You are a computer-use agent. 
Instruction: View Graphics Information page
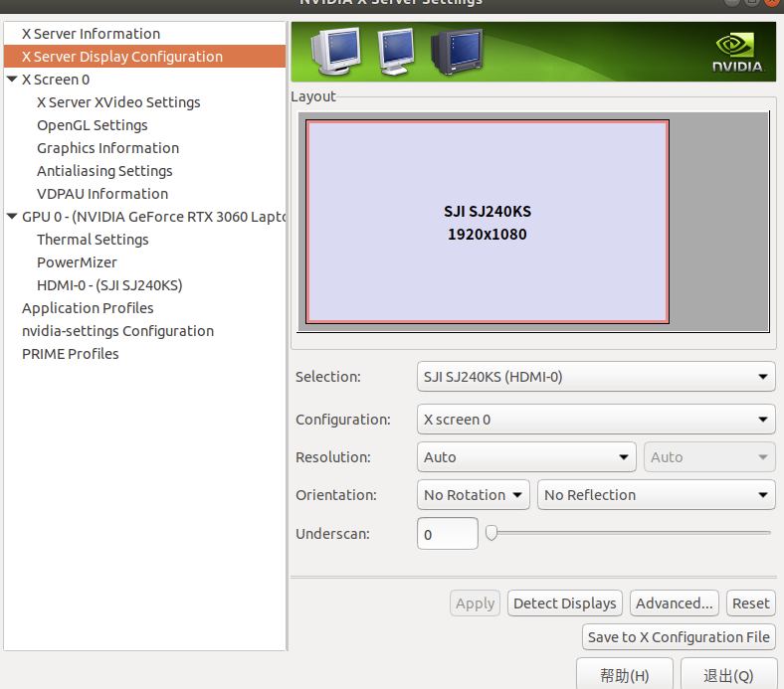pyautogui.click(x=108, y=148)
